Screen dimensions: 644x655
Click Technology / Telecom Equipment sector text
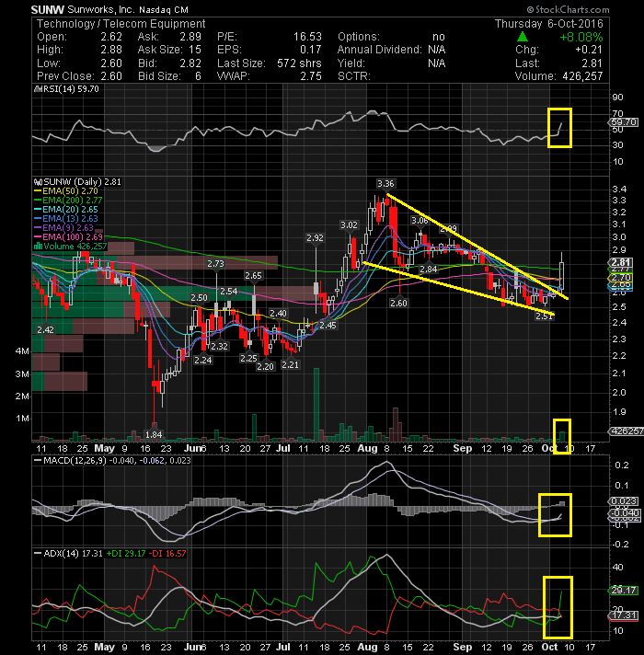[121, 24]
